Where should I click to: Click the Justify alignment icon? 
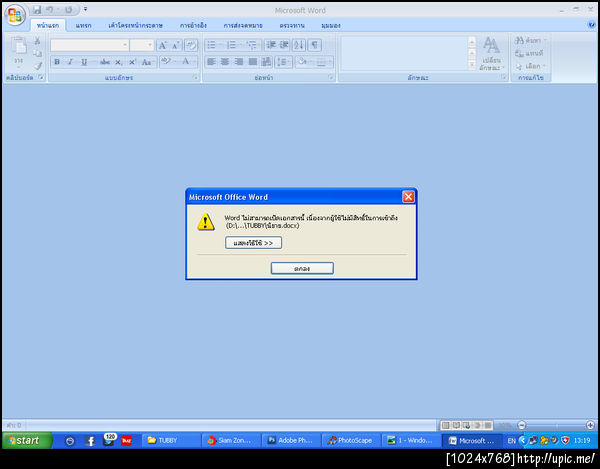253,62
